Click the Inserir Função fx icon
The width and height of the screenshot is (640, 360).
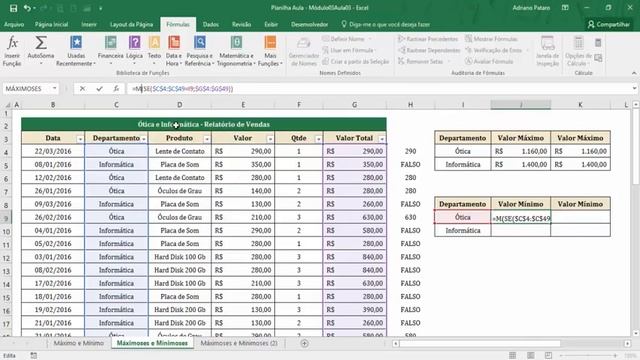(x=12, y=51)
